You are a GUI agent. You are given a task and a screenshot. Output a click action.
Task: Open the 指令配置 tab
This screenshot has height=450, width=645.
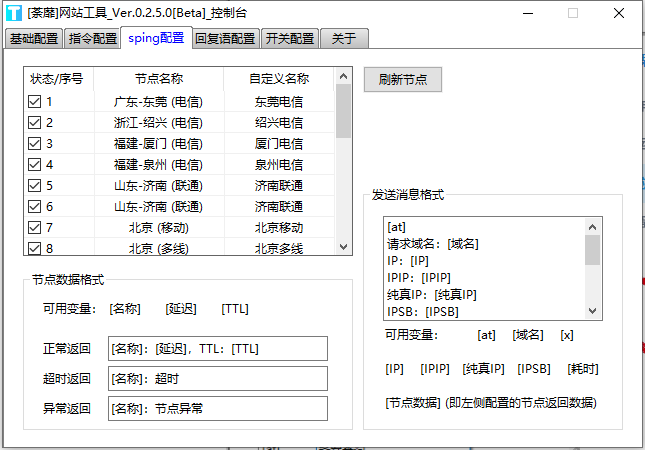[x=93, y=39]
